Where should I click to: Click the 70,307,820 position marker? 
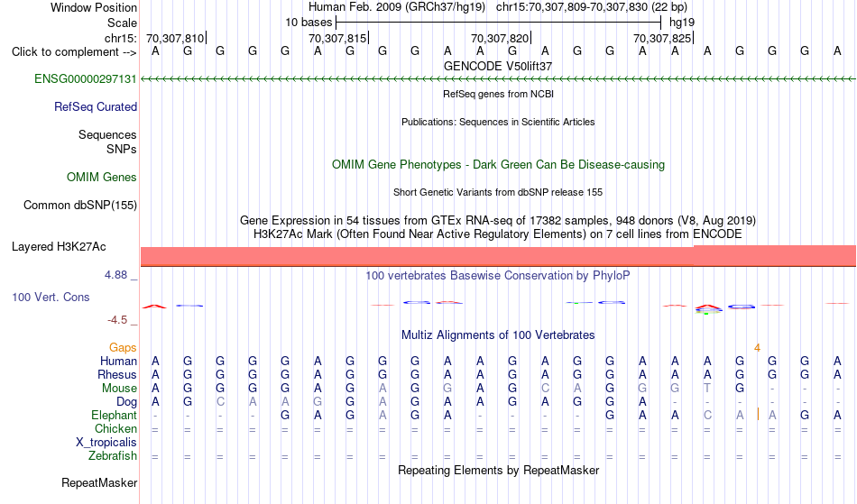click(x=500, y=38)
